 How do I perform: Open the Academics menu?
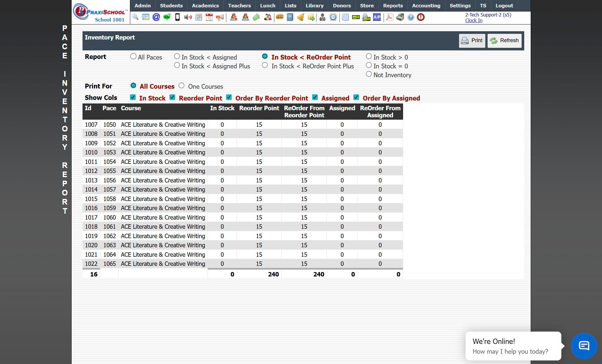pyautogui.click(x=205, y=6)
